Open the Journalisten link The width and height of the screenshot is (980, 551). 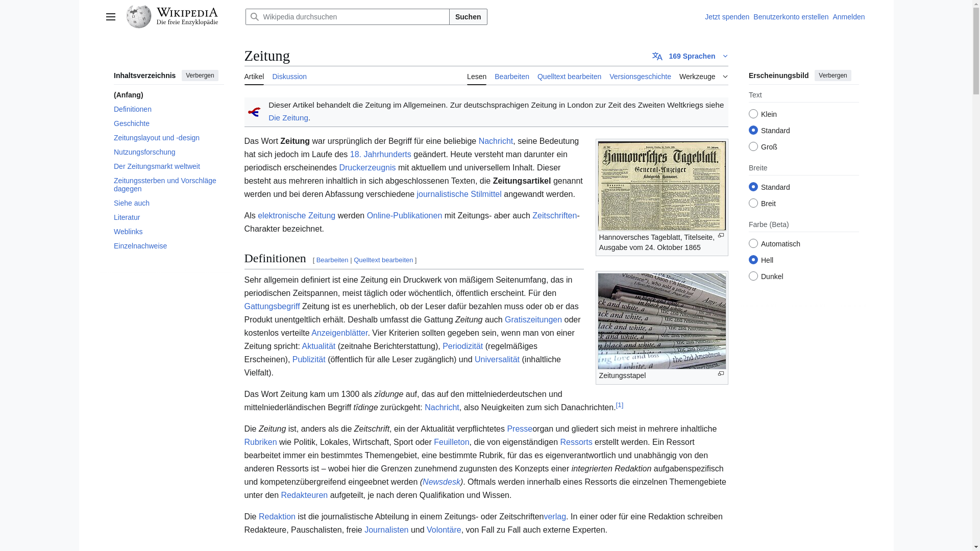(386, 530)
